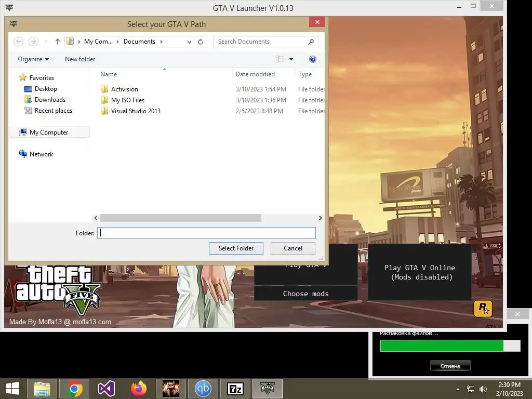Open view options dropdown arrow
532x399 pixels.
coord(291,59)
